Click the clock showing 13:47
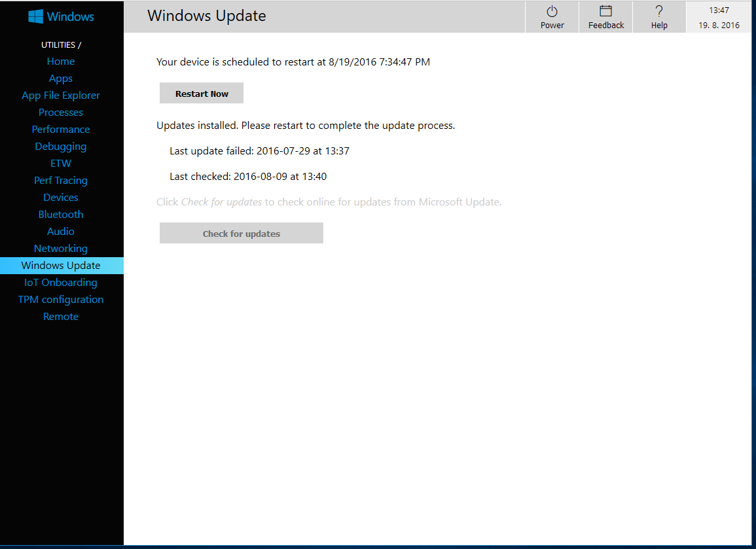This screenshot has width=756, height=549. pyautogui.click(x=719, y=10)
